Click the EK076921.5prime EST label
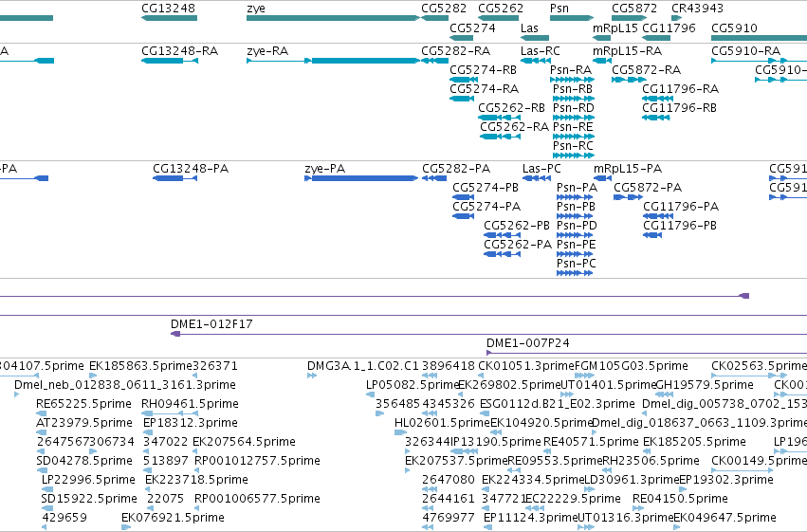This screenshot has height=532, width=807. 173,518
